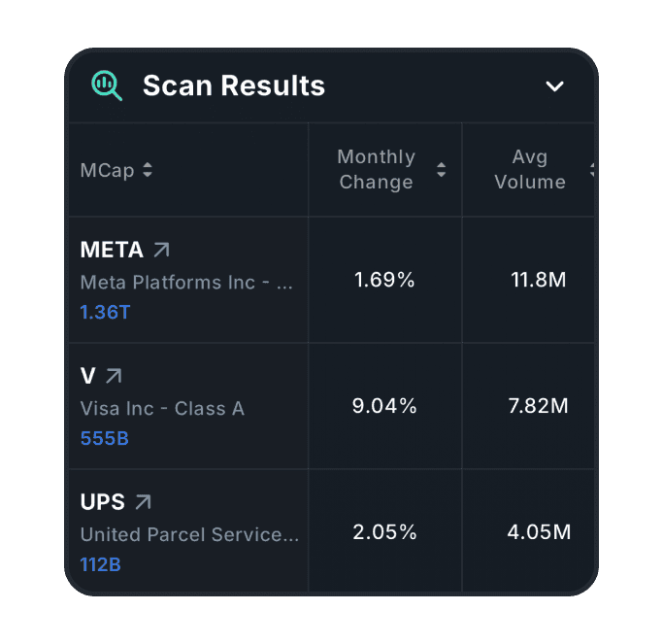Collapse the Scan Results panel chevron
Image resolution: width=663 pixels, height=644 pixels.
(554, 86)
